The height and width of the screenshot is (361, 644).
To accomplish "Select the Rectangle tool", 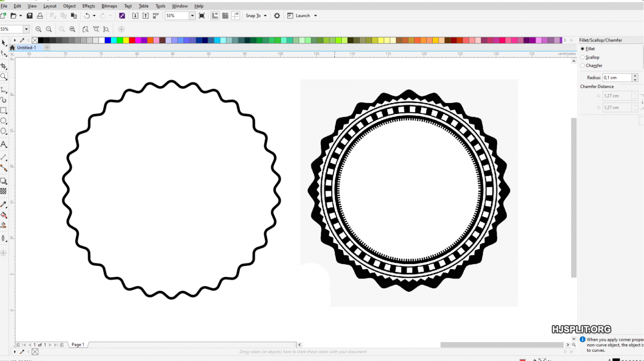I will pyautogui.click(x=4, y=111).
